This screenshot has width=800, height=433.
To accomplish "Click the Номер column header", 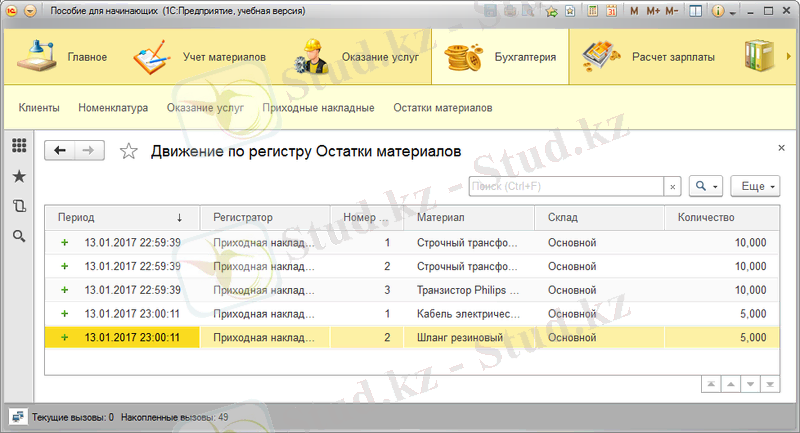I will coord(366,217).
